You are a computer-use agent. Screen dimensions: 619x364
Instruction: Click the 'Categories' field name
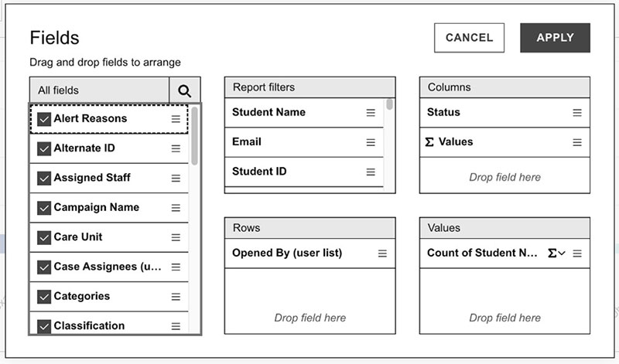(82, 296)
